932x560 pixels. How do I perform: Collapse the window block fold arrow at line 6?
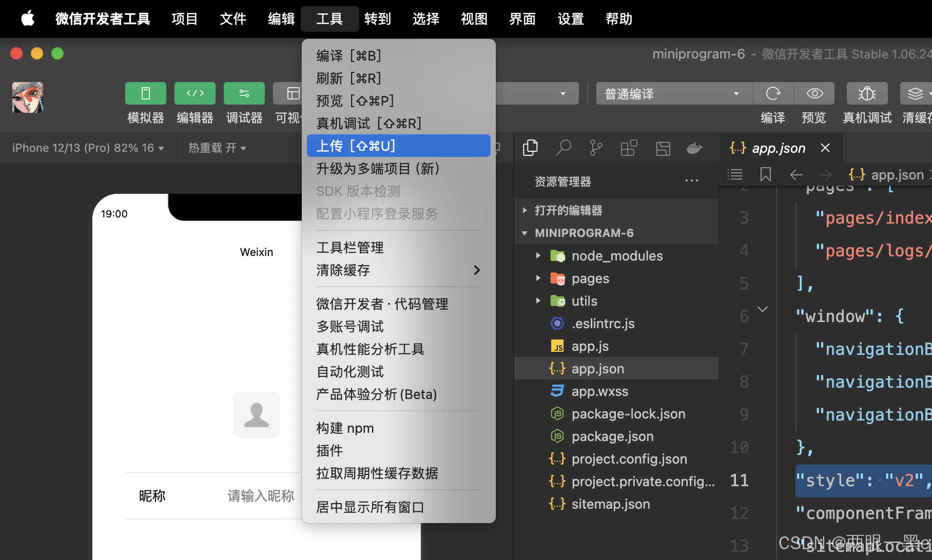(763, 309)
